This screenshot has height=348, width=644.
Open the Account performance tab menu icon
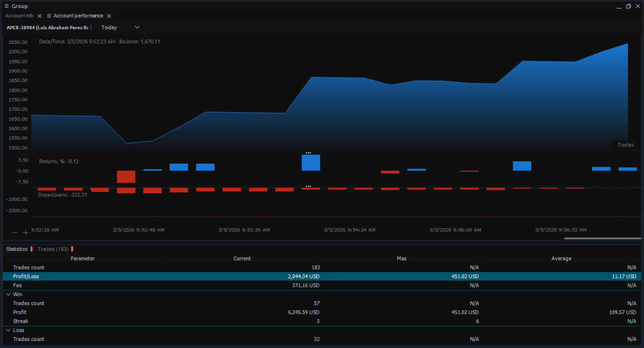[x=49, y=16]
